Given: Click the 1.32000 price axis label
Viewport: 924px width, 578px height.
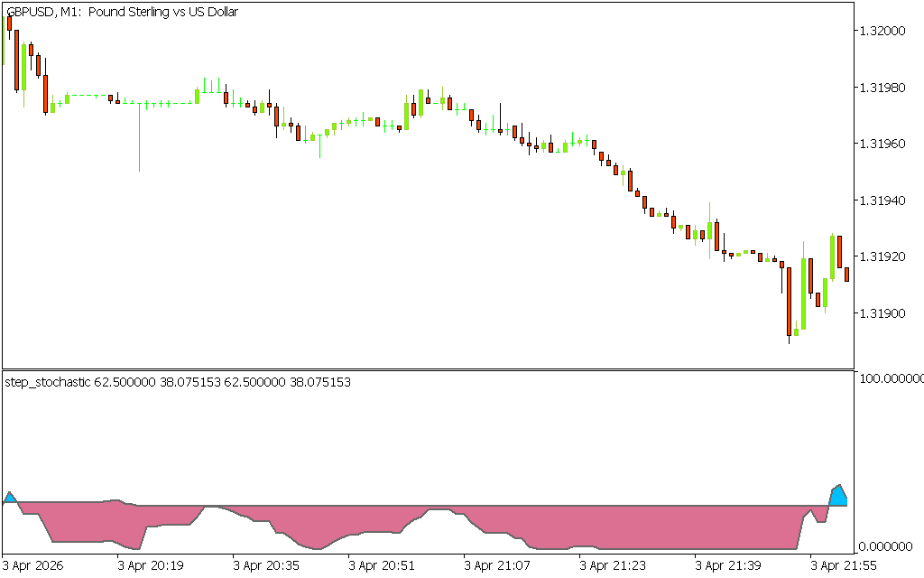Looking at the screenshot, I should click(x=882, y=31).
